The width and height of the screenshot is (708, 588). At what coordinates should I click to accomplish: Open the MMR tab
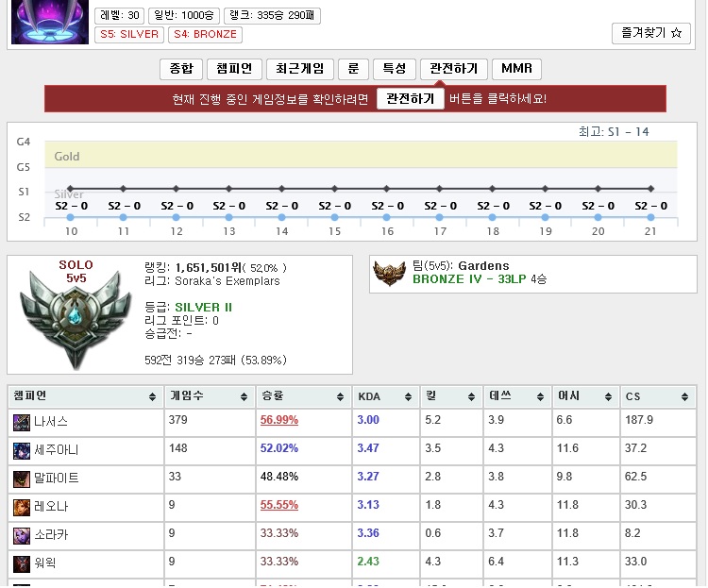[516, 69]
